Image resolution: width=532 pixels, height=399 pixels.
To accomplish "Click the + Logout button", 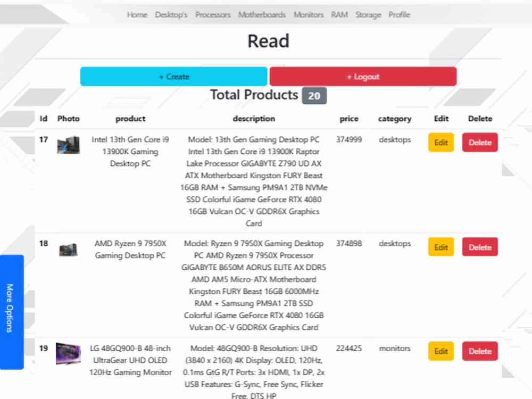I will pyautogui.click(x=363, y=76).
